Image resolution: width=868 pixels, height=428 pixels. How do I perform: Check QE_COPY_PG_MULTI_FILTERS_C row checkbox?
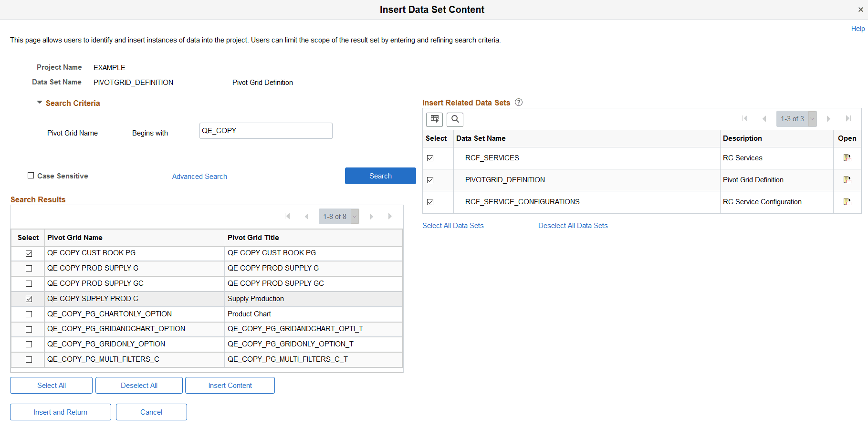pos(29,360)
